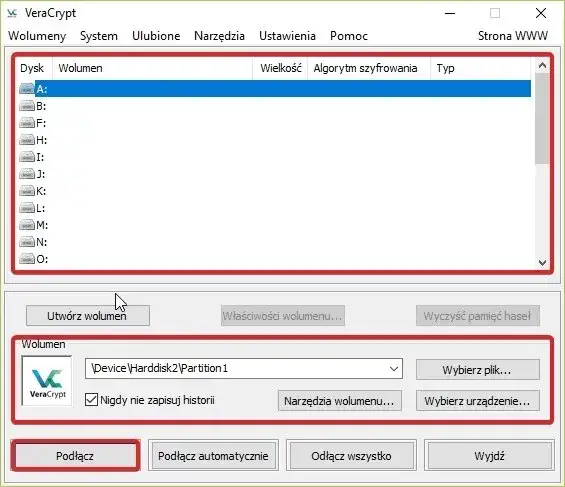
Task: Click the Wielkość column header
Action: tap(280, 68)
